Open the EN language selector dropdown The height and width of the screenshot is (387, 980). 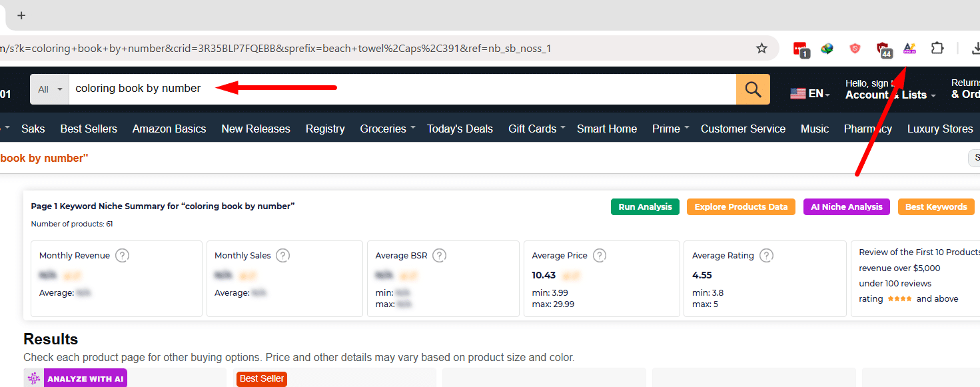pos(810,94)
